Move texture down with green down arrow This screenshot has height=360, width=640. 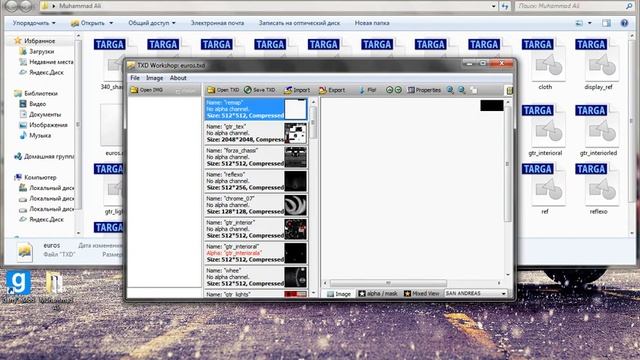coord(398,90)
